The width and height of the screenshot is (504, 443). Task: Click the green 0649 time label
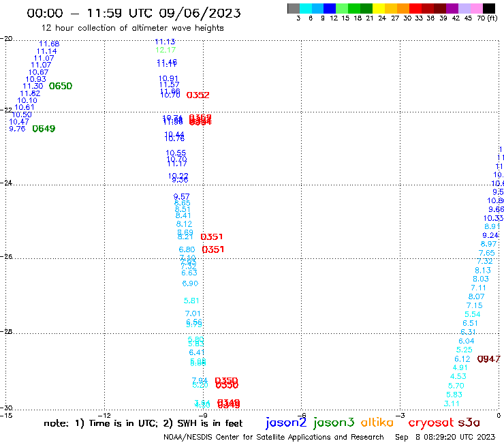[44, 129]
